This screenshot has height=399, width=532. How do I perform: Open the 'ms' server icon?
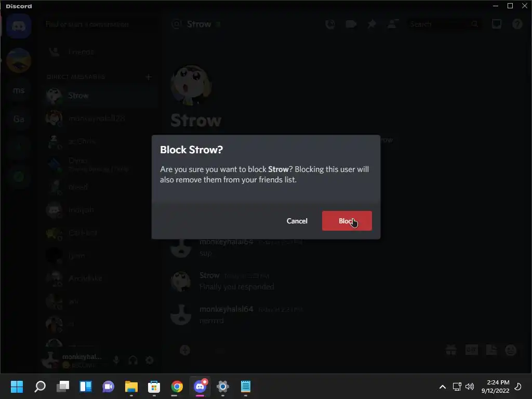coord(19,90)
